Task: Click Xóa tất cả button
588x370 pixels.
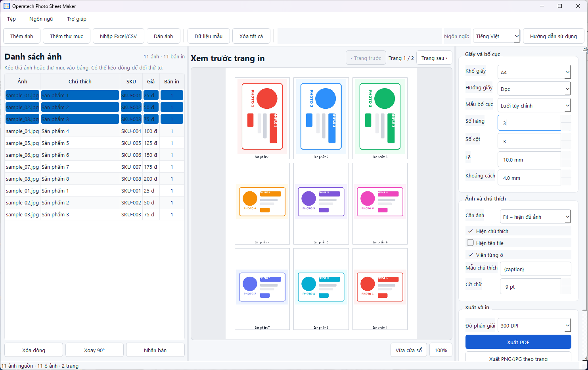Action: point(251,36)
